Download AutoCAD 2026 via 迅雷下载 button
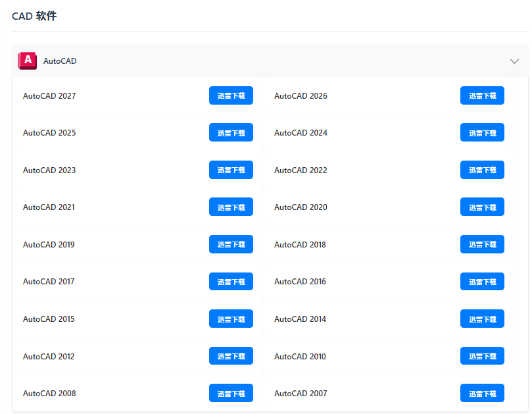This screenshot has height=414, width=532. (482, 95)
